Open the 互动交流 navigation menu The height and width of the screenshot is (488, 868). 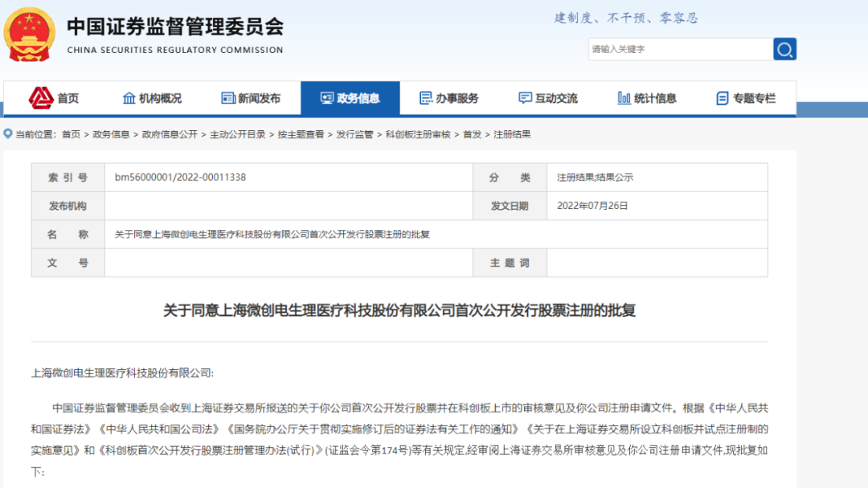(548, 98)
